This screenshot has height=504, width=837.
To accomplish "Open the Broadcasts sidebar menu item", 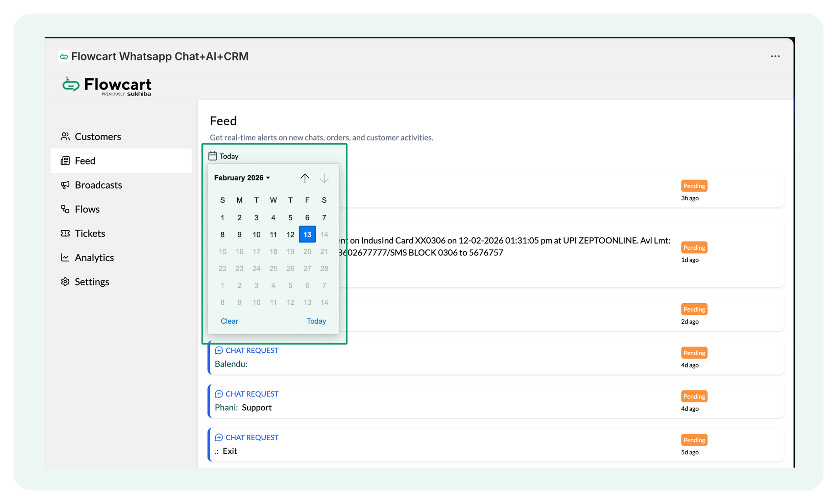I will click(x=98, y=185).
